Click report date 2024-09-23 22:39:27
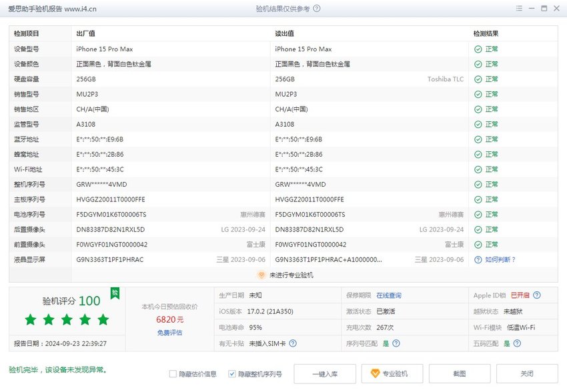Screen dimensions: 567x392 click(76, 343)
